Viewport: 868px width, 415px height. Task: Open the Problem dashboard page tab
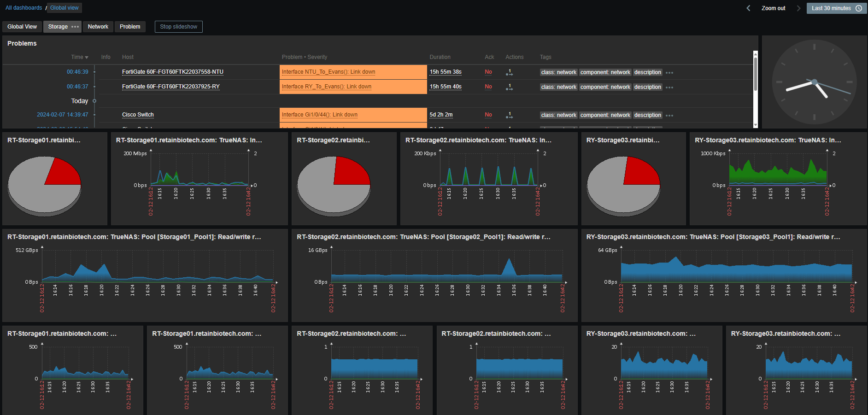click(x=130, y=27)
